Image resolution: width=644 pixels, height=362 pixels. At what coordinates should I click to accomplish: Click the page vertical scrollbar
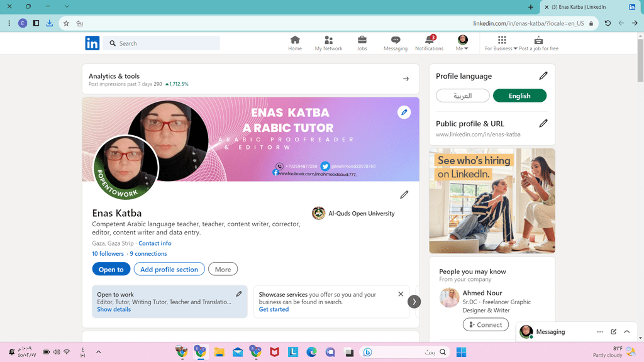pos(640,60)
